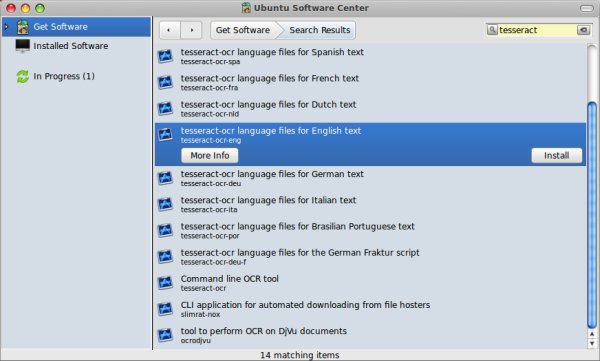
Task: Click the package icon for German text
Action: coord(165,178)
